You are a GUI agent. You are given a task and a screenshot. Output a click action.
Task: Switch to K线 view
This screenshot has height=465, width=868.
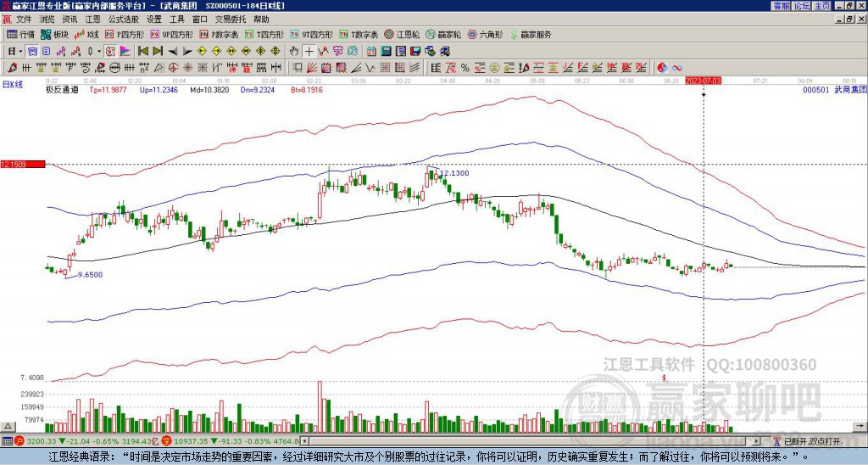point(86,34)
